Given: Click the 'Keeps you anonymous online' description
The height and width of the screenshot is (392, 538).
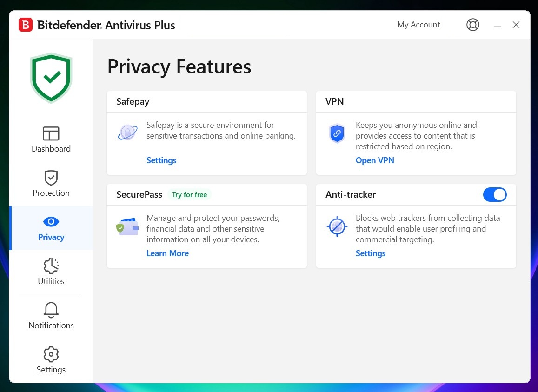Looking at the screenshot, I should [x=416, y=136].
